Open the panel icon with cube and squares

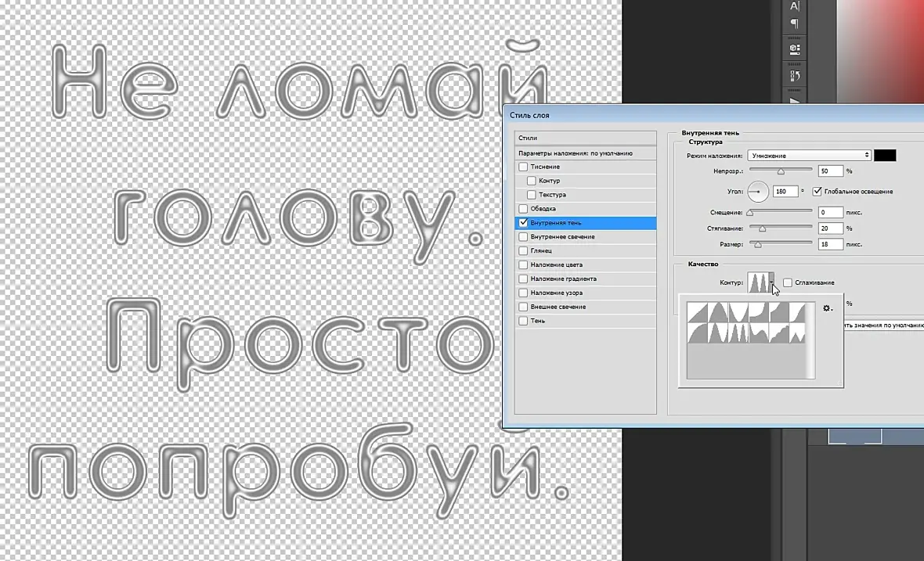794,49
